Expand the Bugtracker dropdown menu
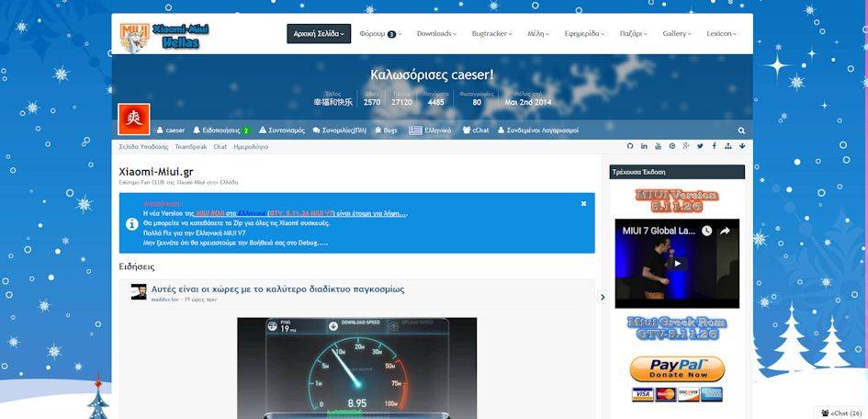 [x=491, y=34]
